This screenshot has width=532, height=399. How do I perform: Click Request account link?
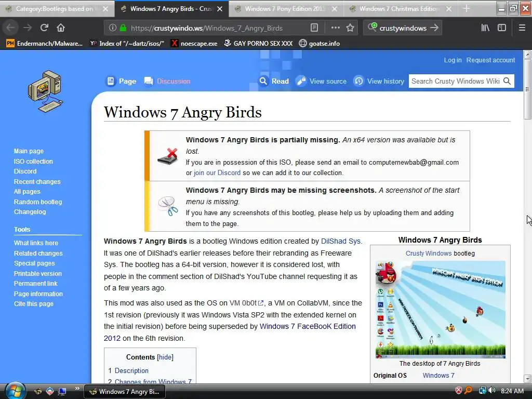(x=490, y=60)
